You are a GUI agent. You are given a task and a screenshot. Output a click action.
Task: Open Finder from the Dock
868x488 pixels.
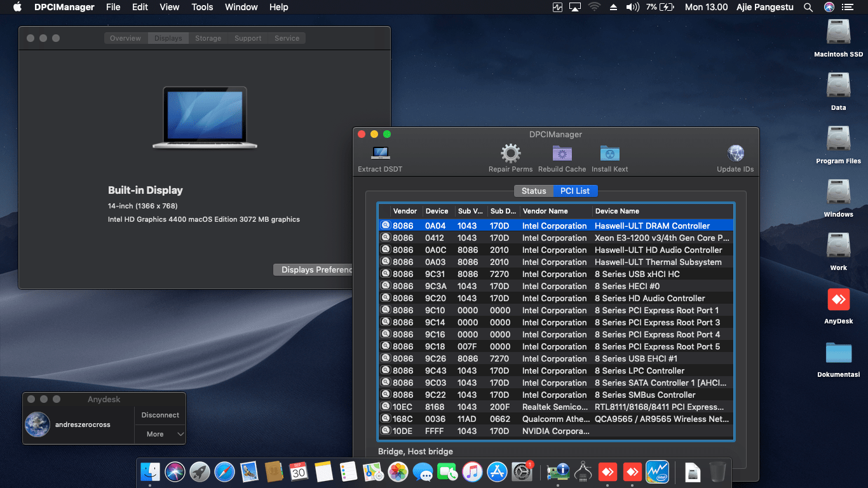(x=151, y=471)
